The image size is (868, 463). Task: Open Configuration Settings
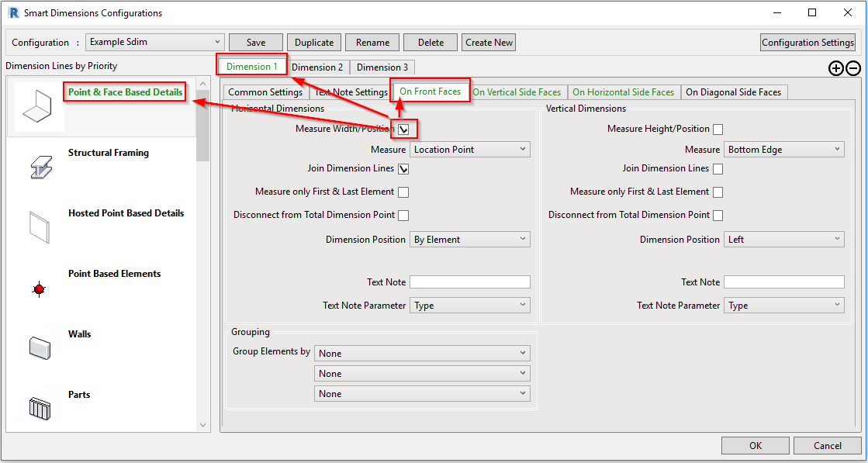point(807,43)
